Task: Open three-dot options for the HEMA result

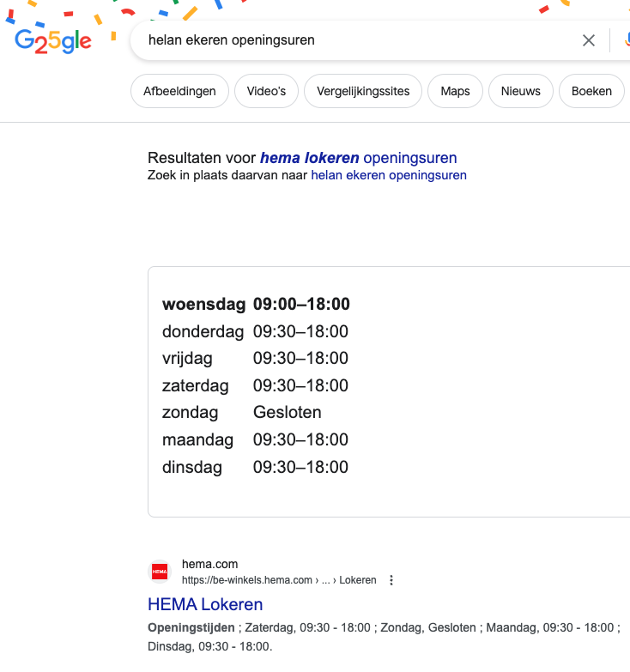Action: click(391, 580)
